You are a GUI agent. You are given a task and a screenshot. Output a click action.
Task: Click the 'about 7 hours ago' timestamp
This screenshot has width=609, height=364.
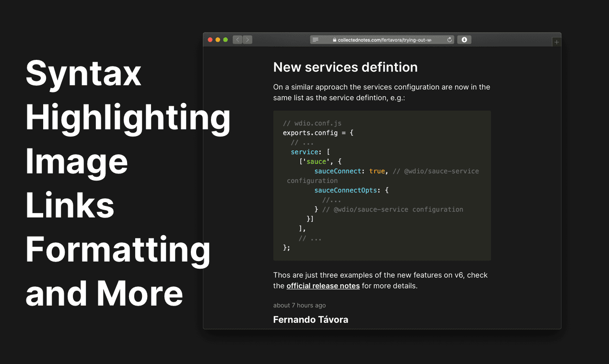point(300,306)
